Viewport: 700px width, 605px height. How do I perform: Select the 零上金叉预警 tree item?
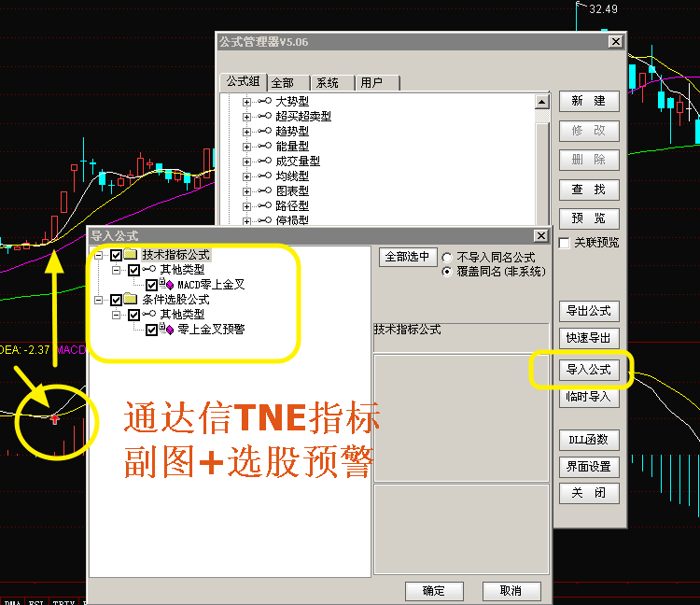[211, 330]
